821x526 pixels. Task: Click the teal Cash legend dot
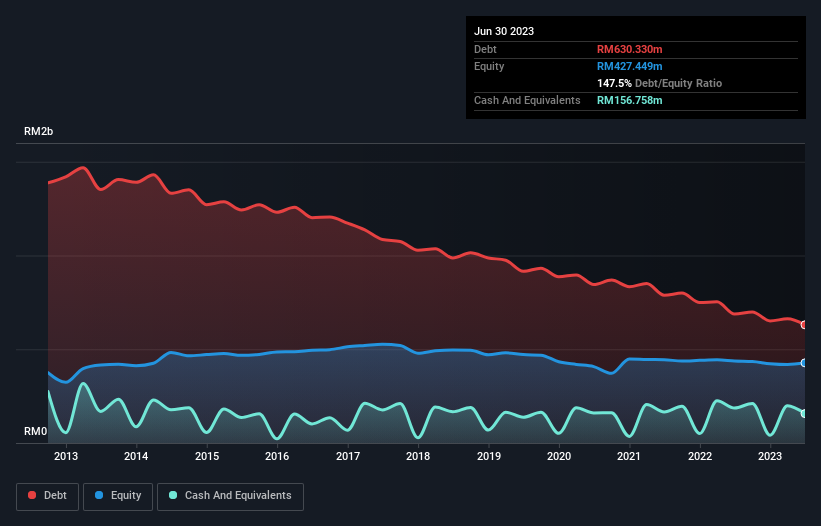173,495
